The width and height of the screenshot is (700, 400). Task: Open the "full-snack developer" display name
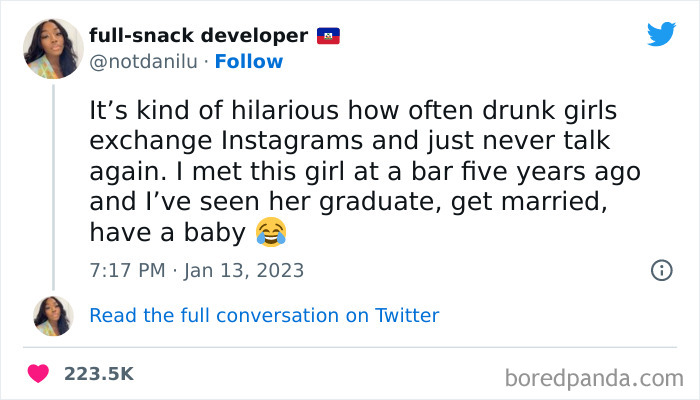[x=198, y=36]
